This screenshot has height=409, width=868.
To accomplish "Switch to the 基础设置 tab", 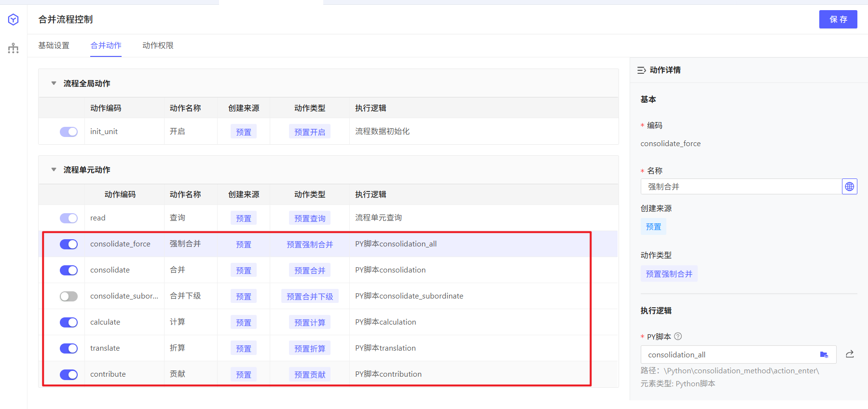I will (54, 45).
